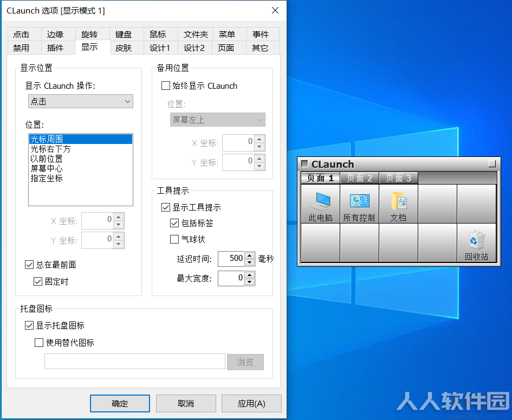Screen dimensions: 512x420
Task: Increase 最大宽度 value with up arrow
Action: pyautogui.click(x=250, y=275)
